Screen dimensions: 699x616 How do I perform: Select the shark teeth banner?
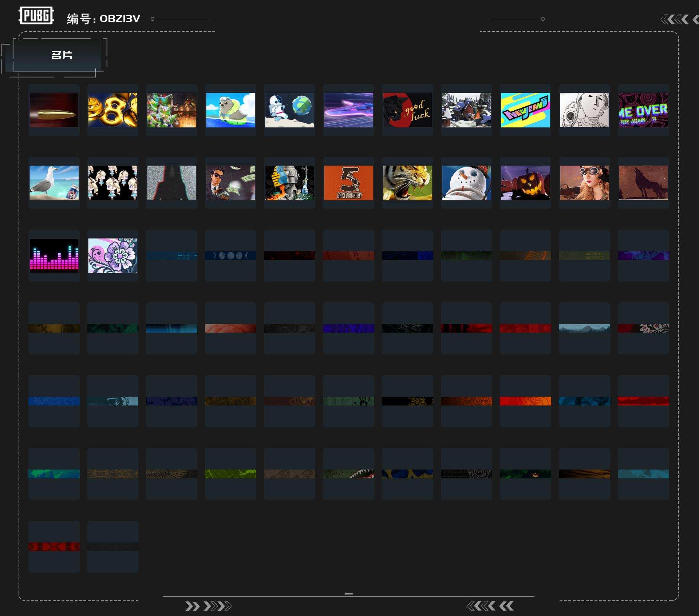pos(349,474)
